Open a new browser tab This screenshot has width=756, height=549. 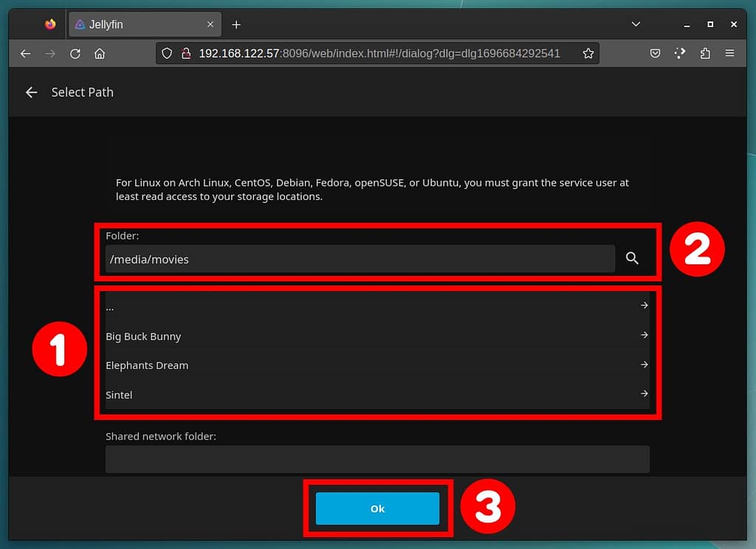point(236,24)
